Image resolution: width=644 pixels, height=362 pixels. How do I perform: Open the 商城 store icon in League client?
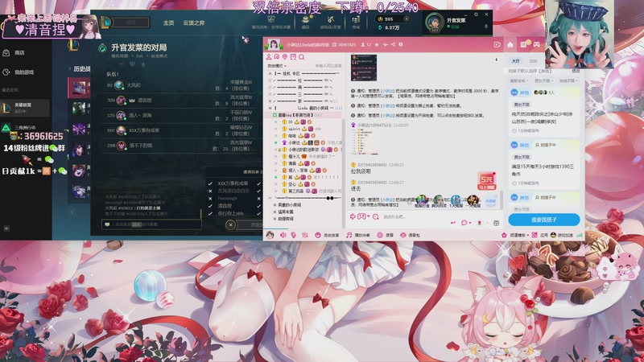356,22
